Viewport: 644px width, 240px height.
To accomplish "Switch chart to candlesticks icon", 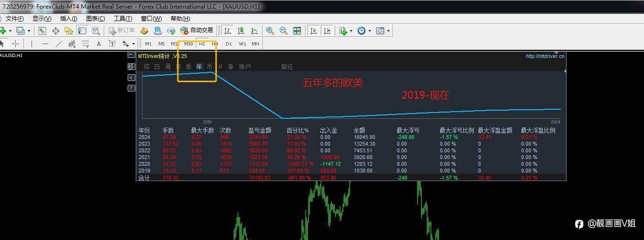I will coord(241,31).
